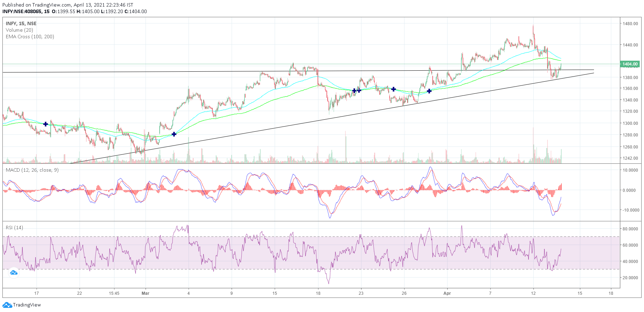Click the EMA cross marker just before Apr
The image size is (644, 312).
[429, 91]
